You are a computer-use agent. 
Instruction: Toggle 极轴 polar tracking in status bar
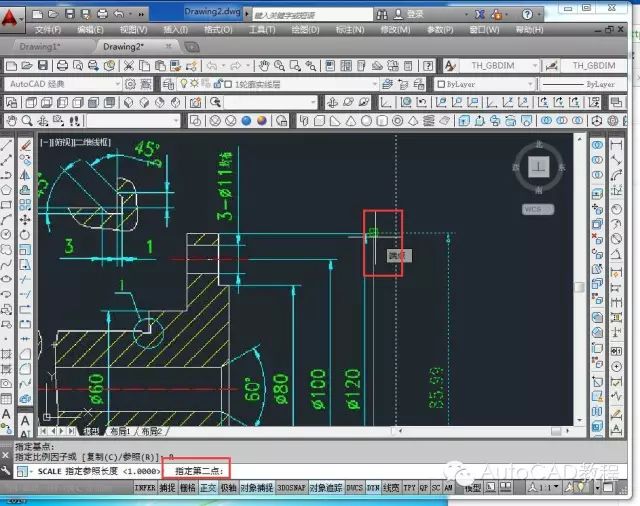(x=229, y=487)
